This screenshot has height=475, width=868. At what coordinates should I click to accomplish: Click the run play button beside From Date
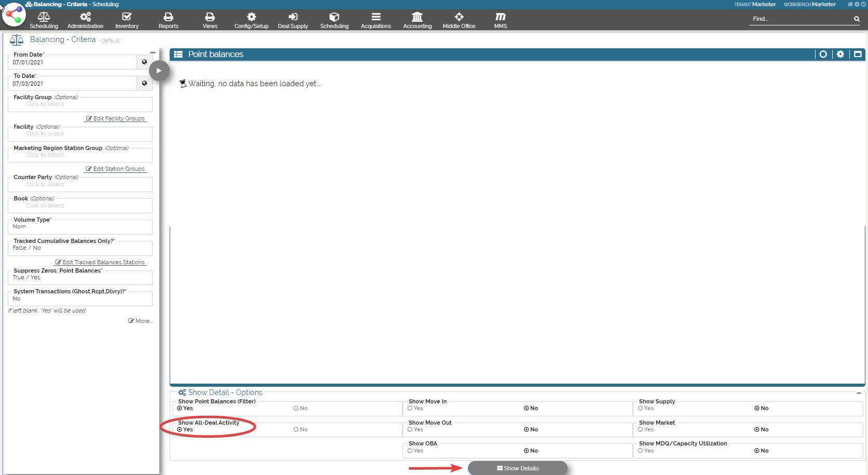(x=159, y=71)
